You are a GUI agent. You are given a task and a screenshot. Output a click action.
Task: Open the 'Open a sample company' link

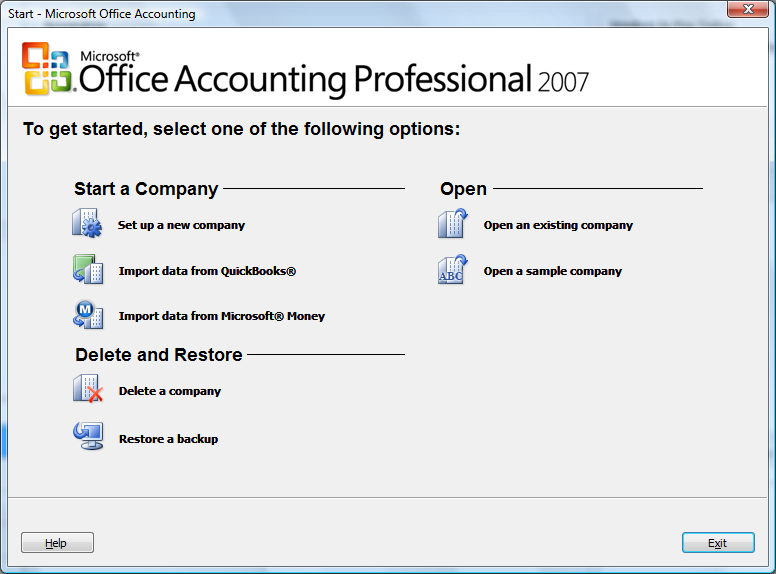(553, 271)
